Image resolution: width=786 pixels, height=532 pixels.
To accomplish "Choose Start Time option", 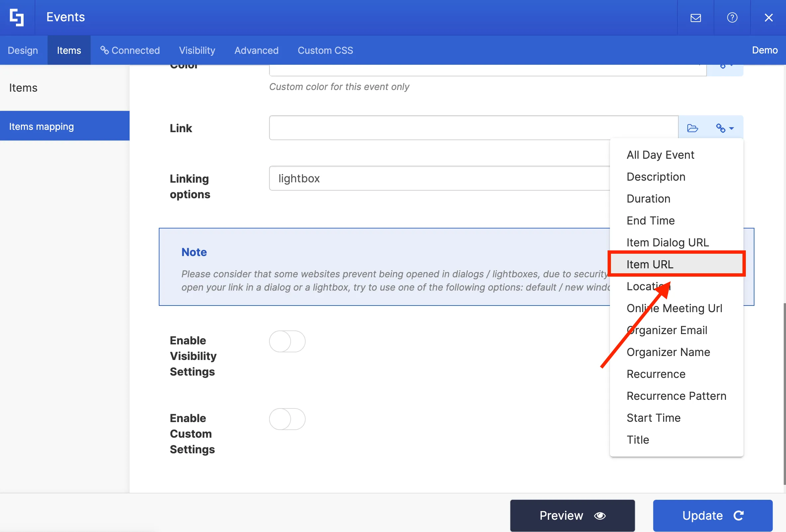I will point(676,418).
